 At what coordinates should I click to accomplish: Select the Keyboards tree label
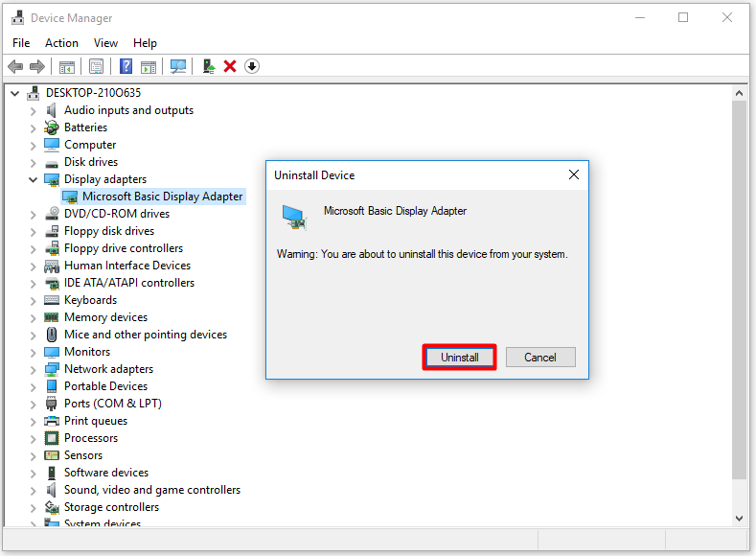(91, 300)
